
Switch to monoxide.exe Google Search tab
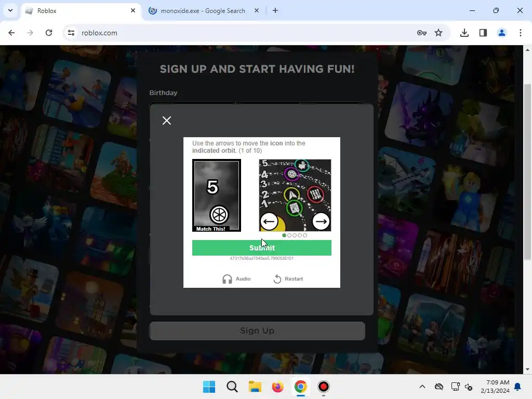point(203,11)
